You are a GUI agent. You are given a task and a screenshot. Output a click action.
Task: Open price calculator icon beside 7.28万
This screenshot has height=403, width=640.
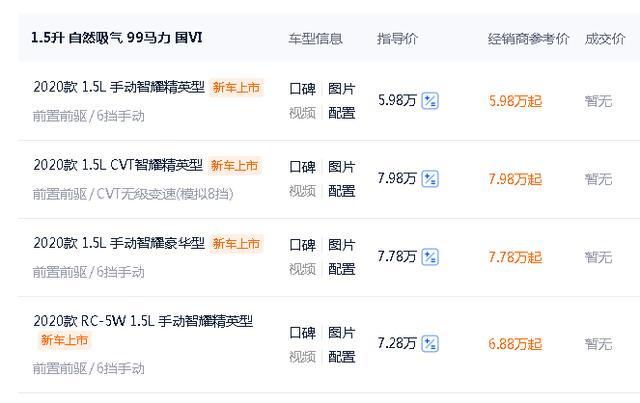click(x=430, y=343)
